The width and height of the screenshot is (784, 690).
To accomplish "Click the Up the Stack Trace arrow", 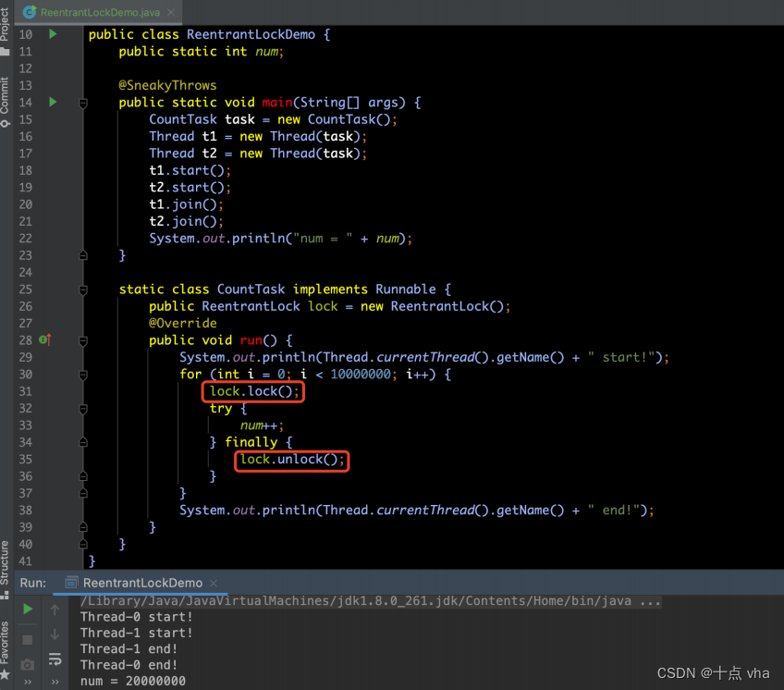I will pyautogui.click(x=55, y=610).
